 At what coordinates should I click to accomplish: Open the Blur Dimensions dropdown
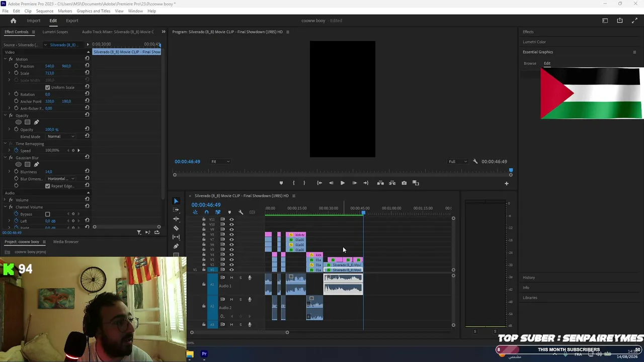(x=61, y=178)
